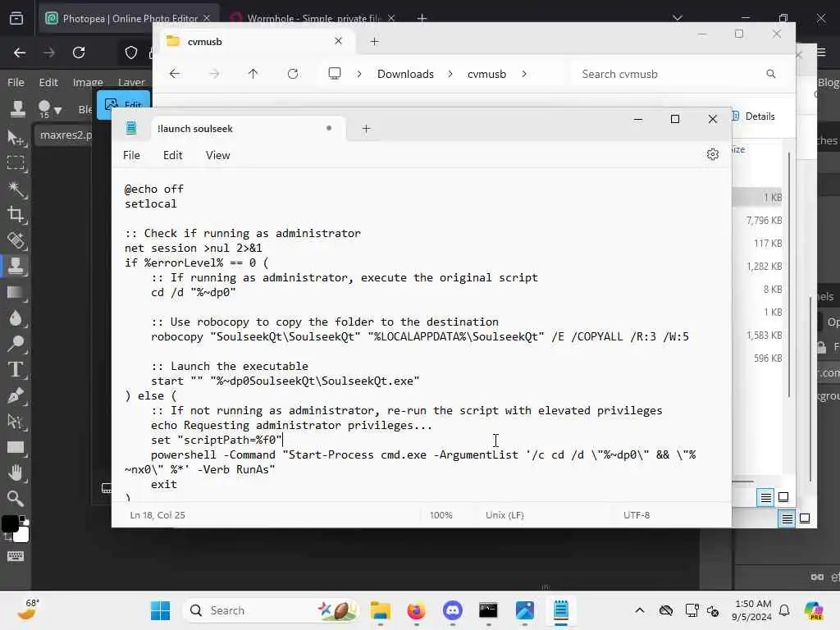The image size is (840, 630).
Task: Select the Hand tool in Photopea
Action: (x=16, y=473)
